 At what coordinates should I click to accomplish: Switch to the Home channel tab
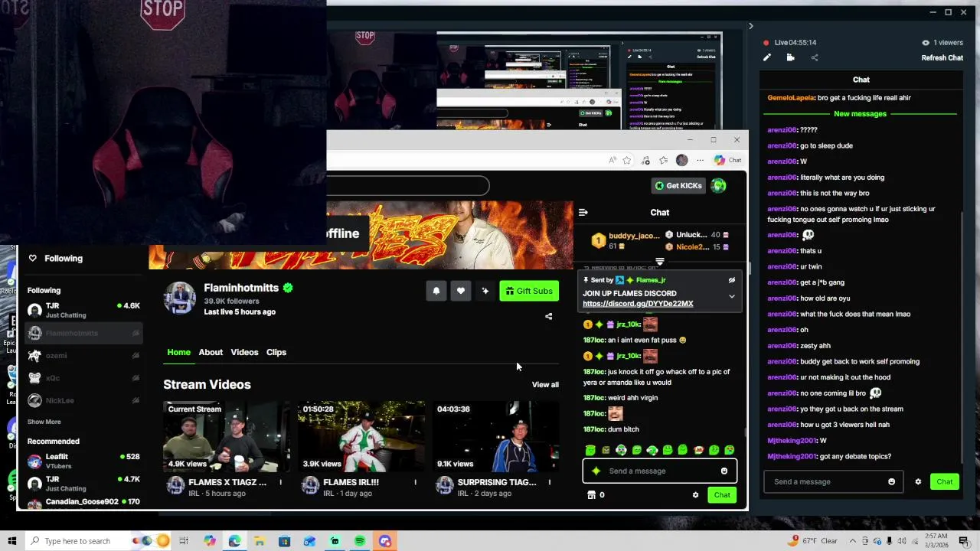178,352
